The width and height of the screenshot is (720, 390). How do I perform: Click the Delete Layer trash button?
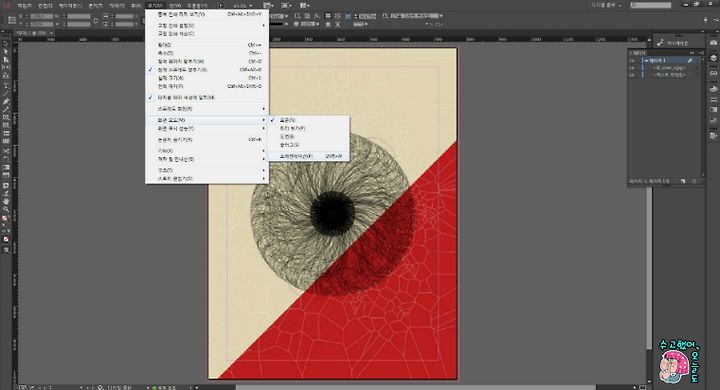(x=694, y=181)
